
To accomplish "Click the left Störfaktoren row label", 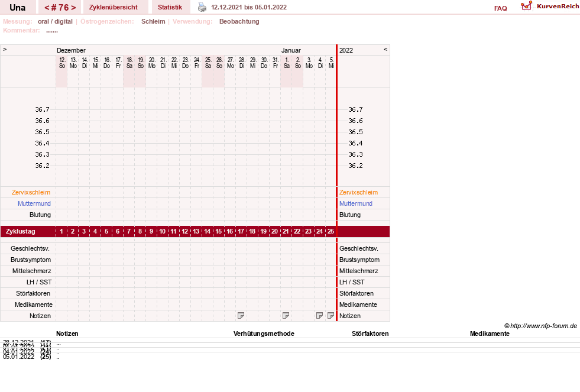I will coord(33,293).
